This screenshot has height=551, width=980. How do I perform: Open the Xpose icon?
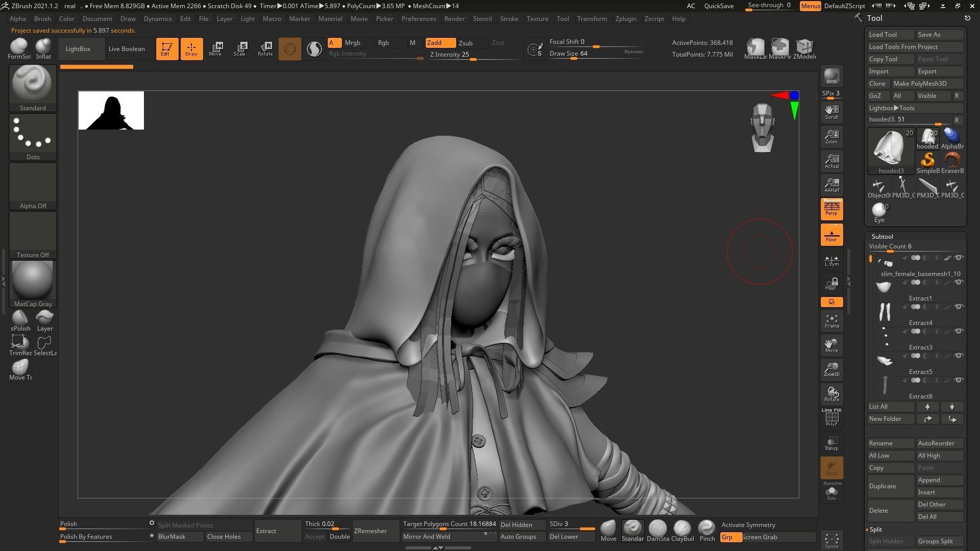(831, 540)
